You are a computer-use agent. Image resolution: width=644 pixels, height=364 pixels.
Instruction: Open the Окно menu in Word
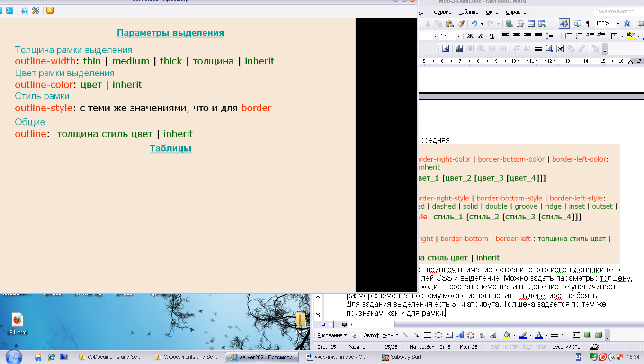492,12
